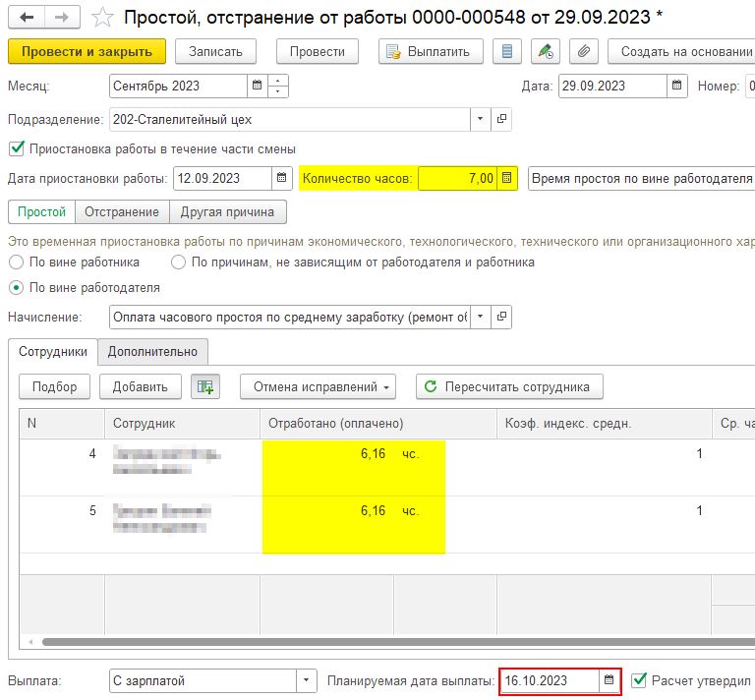
Task: Click the Подбор button
Action: 54,386
